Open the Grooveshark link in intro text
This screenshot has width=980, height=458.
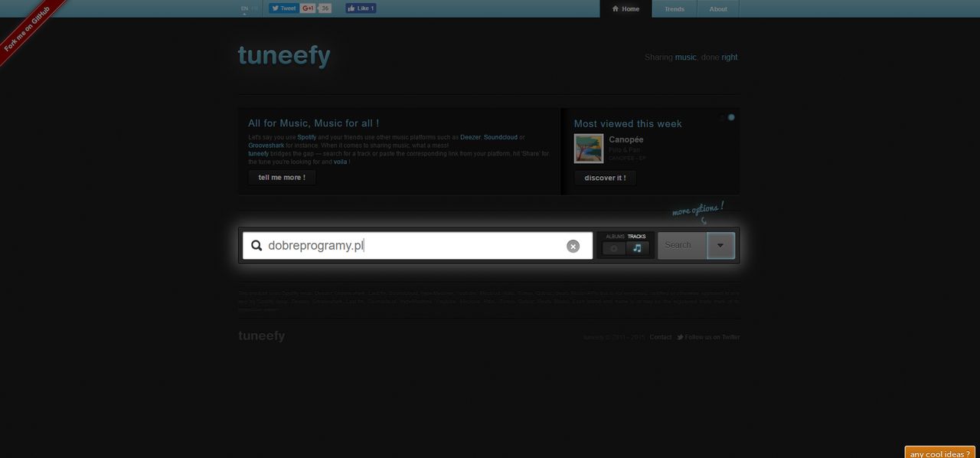tap(266, 146)
